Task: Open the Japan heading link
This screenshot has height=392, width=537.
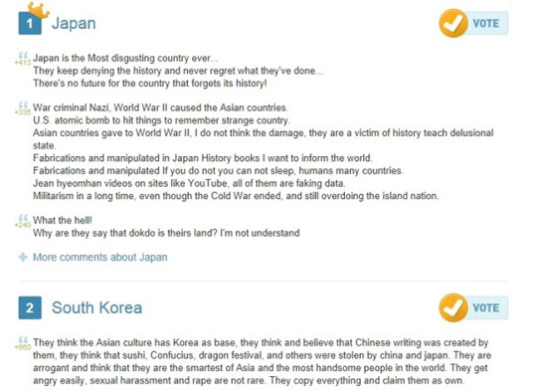Action: [x=74, y=23]
